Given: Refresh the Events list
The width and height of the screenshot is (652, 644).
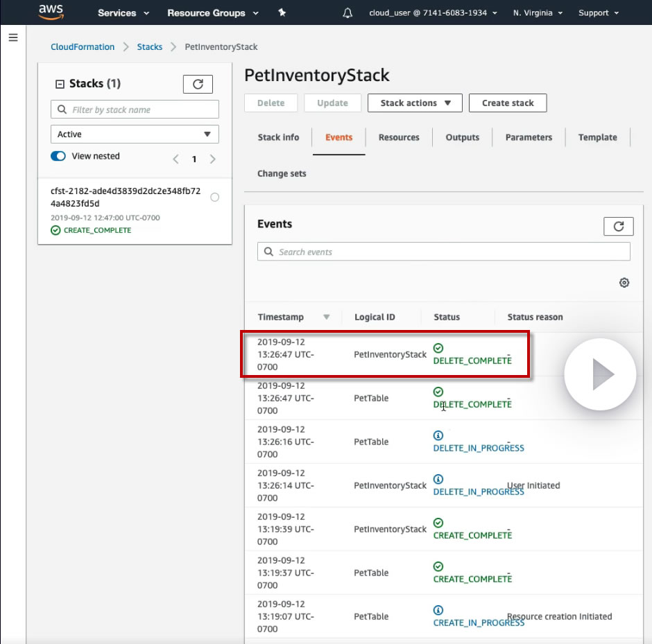Looking at the screenshot, I should tap(618, 227).
